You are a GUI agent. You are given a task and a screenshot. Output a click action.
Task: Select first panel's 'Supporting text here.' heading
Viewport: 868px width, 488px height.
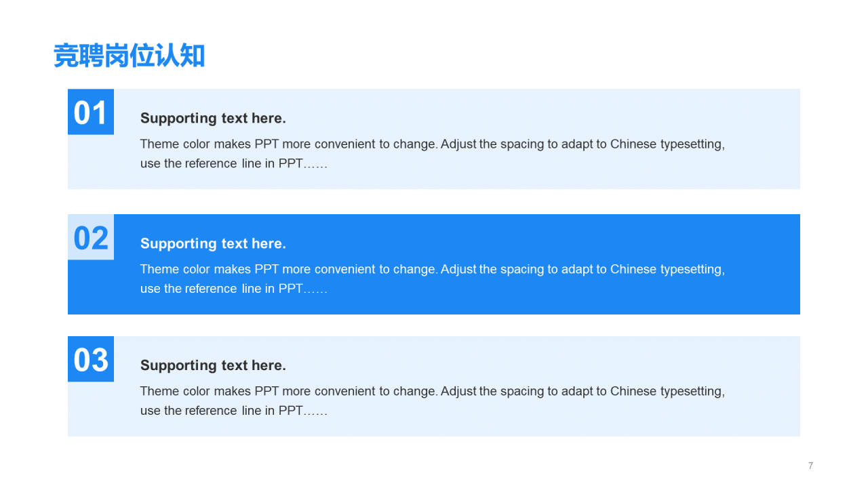213,118
